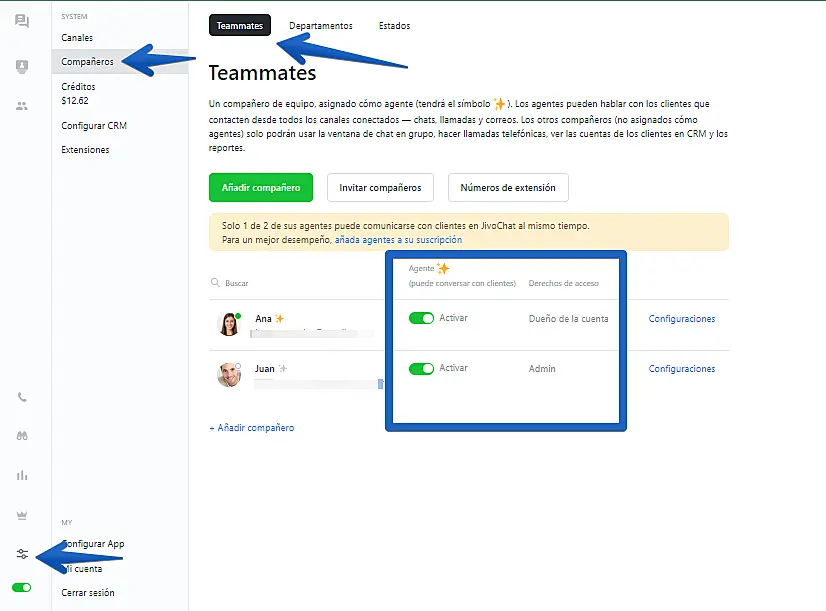The width and height of the screenshot is (826, 611).
Task: Open the team contacts icon in sidebar
Action: [22, 106]
